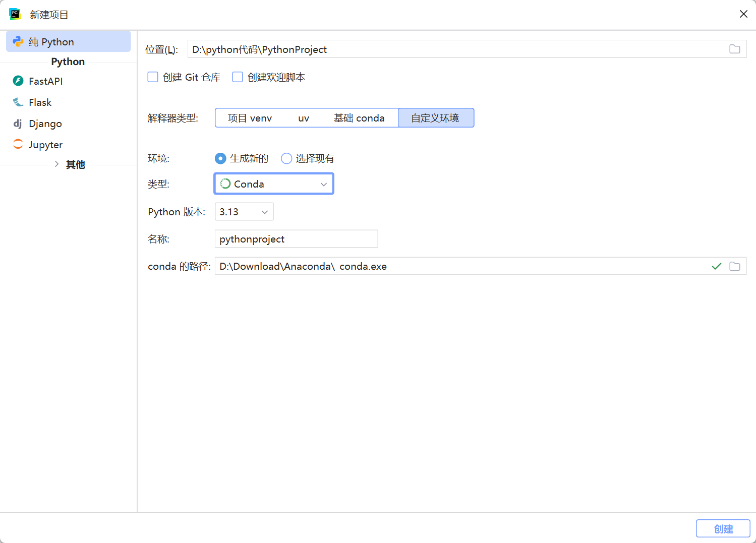Browse folder for project 位置 field

tap(735, 49)
